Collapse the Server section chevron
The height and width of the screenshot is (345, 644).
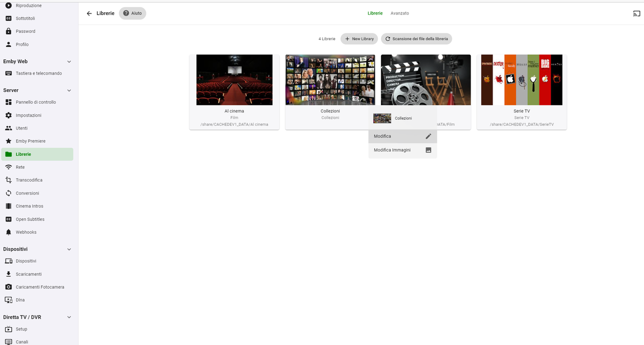69,90
